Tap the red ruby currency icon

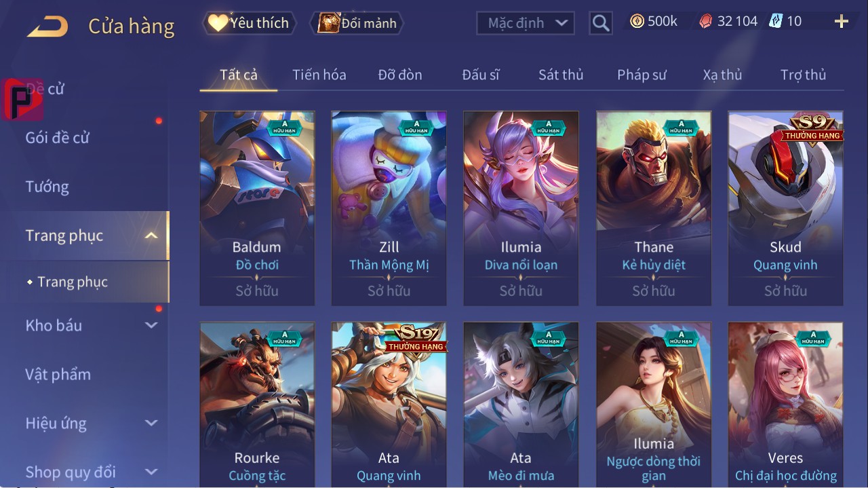click(706, 22)
